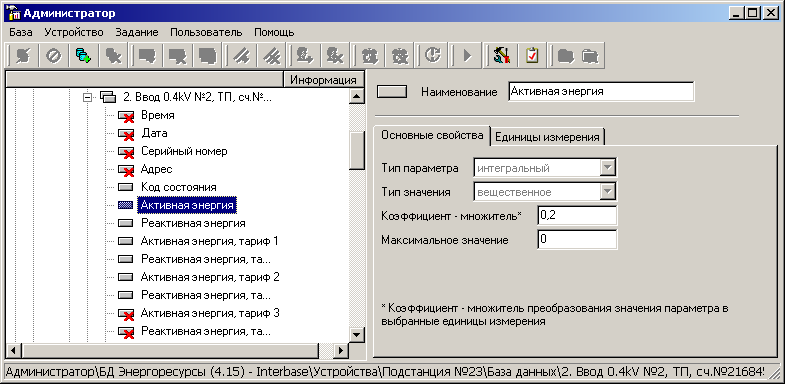Click the greyed delete database toolbar icon
The image size is (785, 384).
pyautogui.click(x=114, y=56)
